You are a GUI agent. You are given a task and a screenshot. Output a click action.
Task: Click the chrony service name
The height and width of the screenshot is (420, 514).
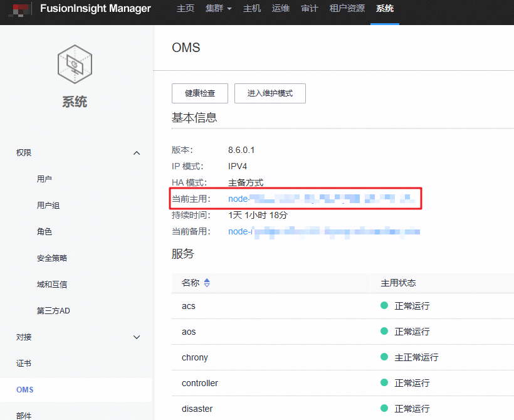coord(195,357)
